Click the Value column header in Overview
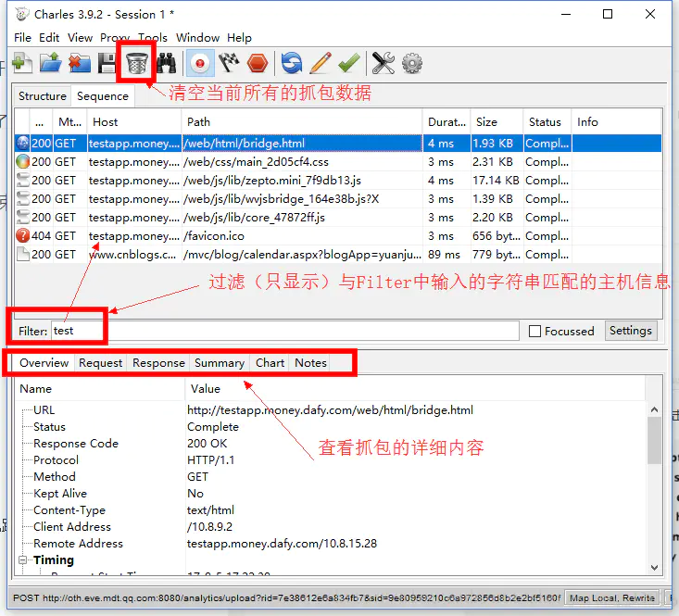 point(416,389)
